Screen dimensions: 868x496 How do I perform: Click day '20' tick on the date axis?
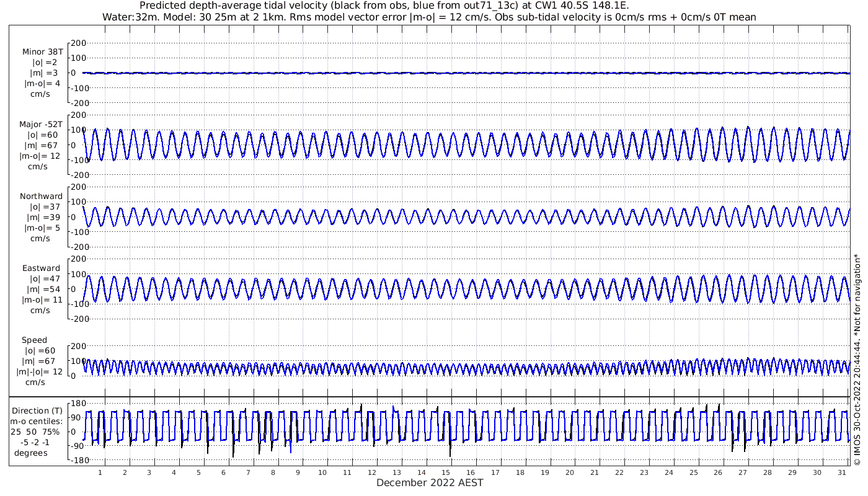click(x=569, y=472)
